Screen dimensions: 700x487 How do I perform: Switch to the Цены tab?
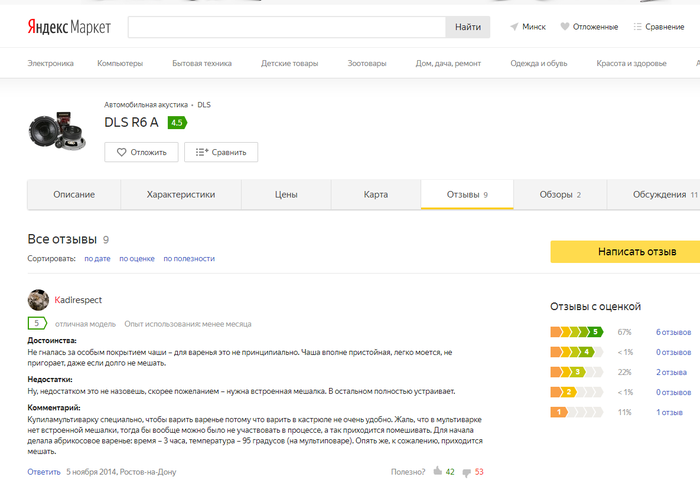(286, 194)
